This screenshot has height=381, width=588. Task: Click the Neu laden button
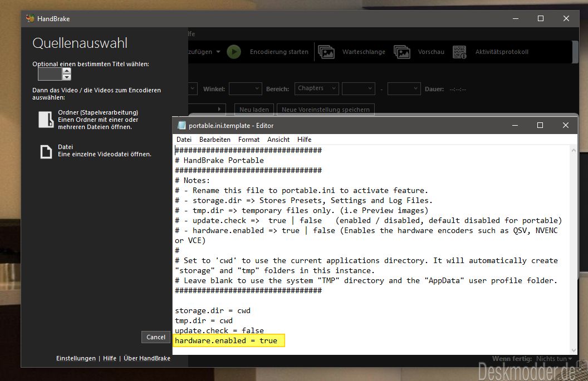coord(254,110)
